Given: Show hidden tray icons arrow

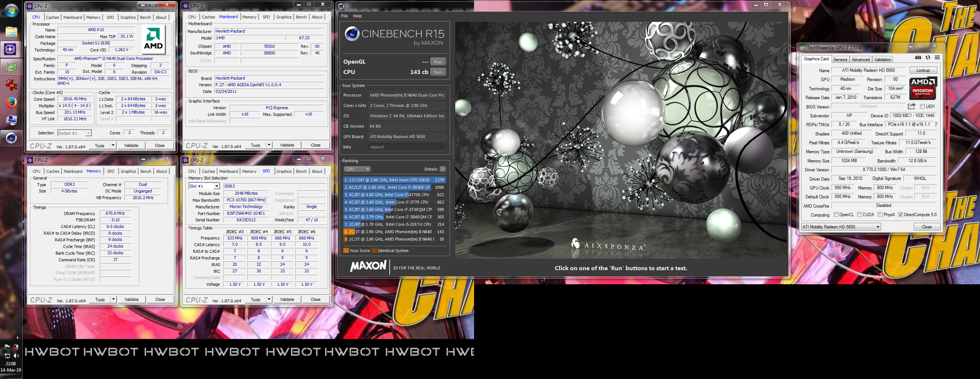Looking at the screenshot, I should [x=17, y=337].
